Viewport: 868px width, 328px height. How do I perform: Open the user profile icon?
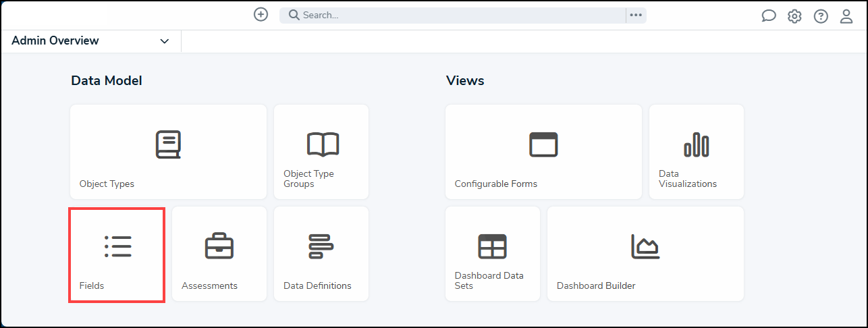click(x=846, y=16)
